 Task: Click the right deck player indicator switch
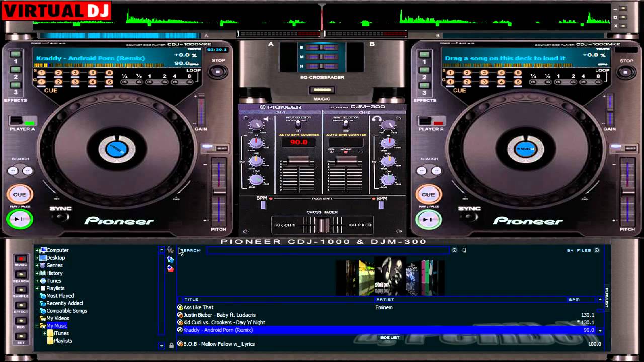[x=431, y=121]
